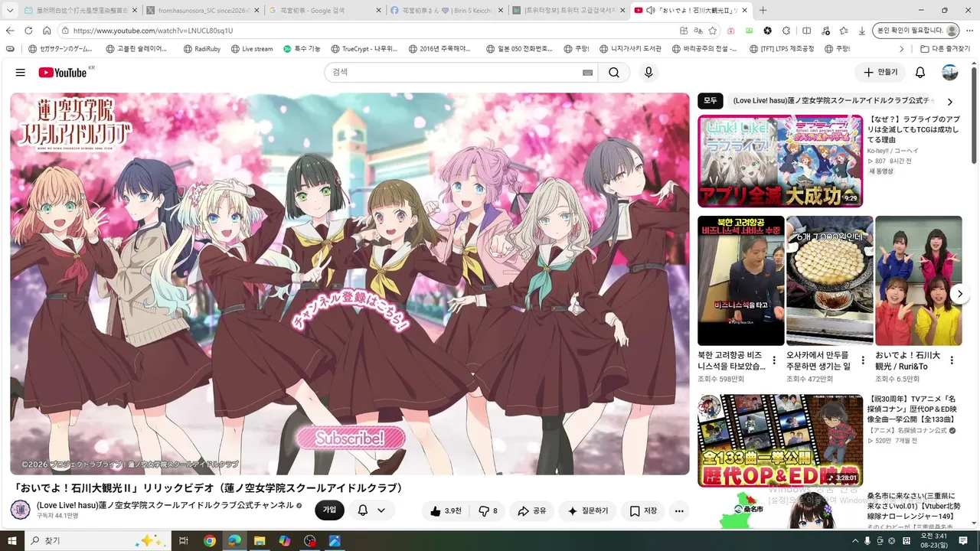The height and width of the screenshot is (551, 980).
Task: Open the Windows Start menu
Action: 12,541
